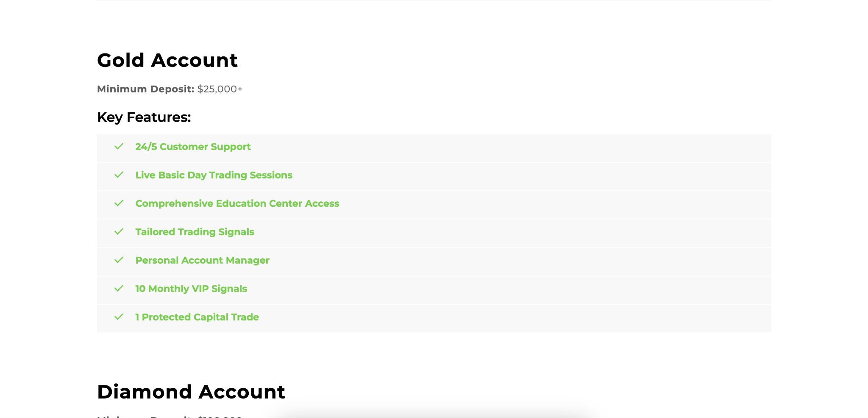Click the $25,000+ deposit amount
The width and height of the screenshot is (868, 418).
click(x=220, y=89)
